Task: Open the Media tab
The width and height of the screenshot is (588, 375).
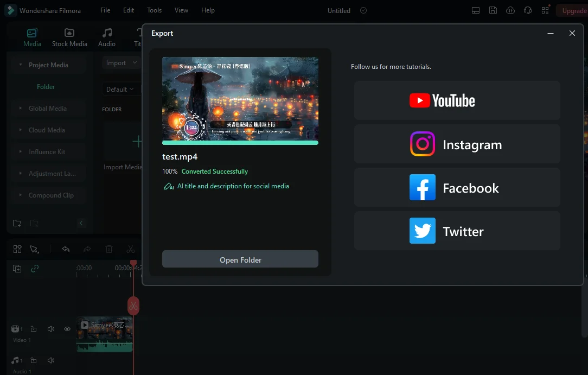Action: coord(32,38)
